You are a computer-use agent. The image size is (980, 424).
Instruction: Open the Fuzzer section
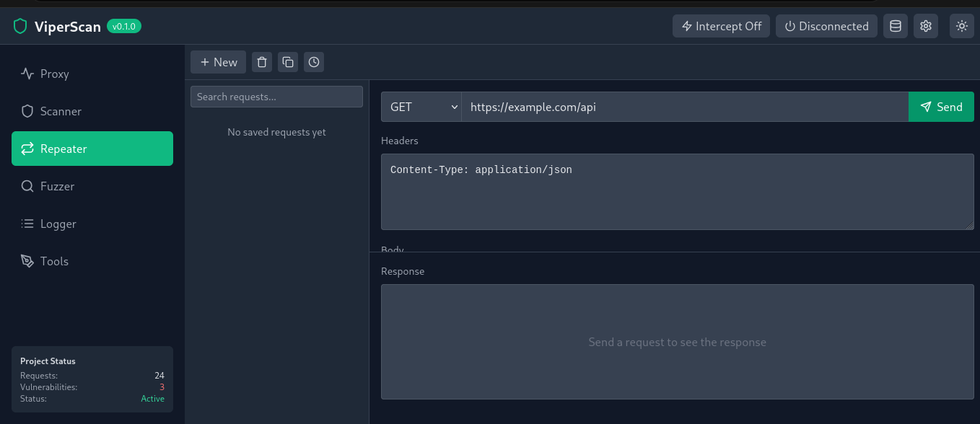tap(92, 186)
